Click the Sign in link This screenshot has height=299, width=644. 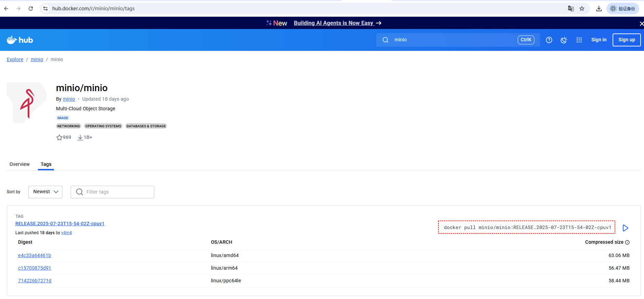point(599,40)
